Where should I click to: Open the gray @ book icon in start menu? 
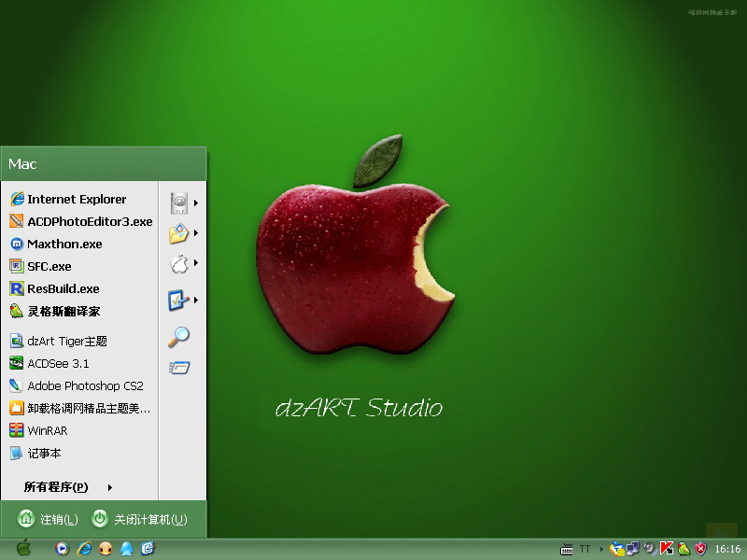(179, 203)
